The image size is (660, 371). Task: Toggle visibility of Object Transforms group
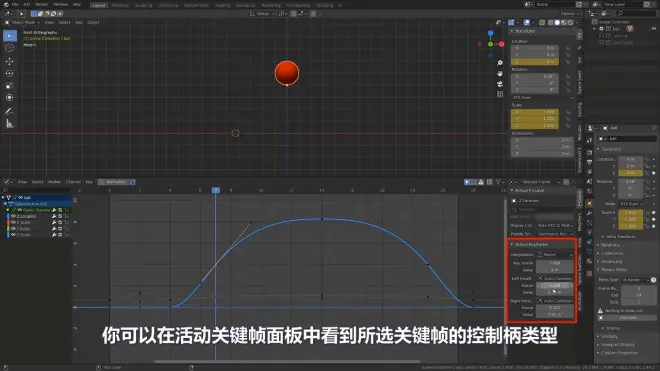click(19, 210)
